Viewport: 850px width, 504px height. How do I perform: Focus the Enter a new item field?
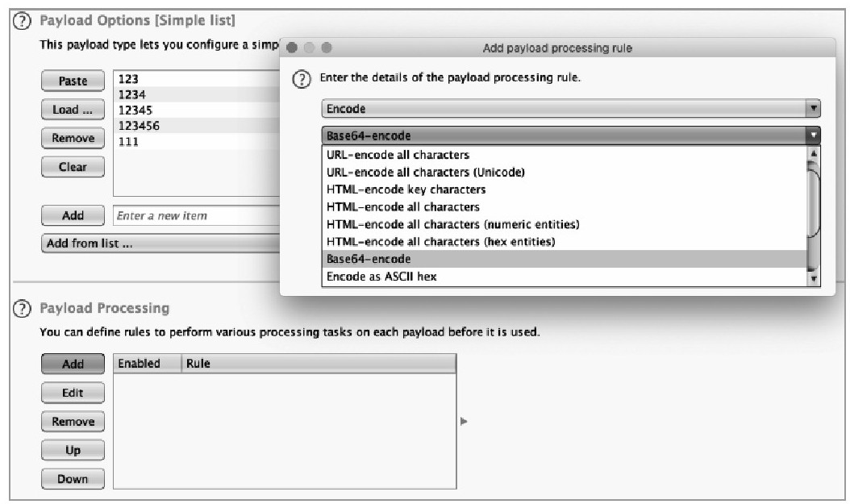[x=196, y=215]
